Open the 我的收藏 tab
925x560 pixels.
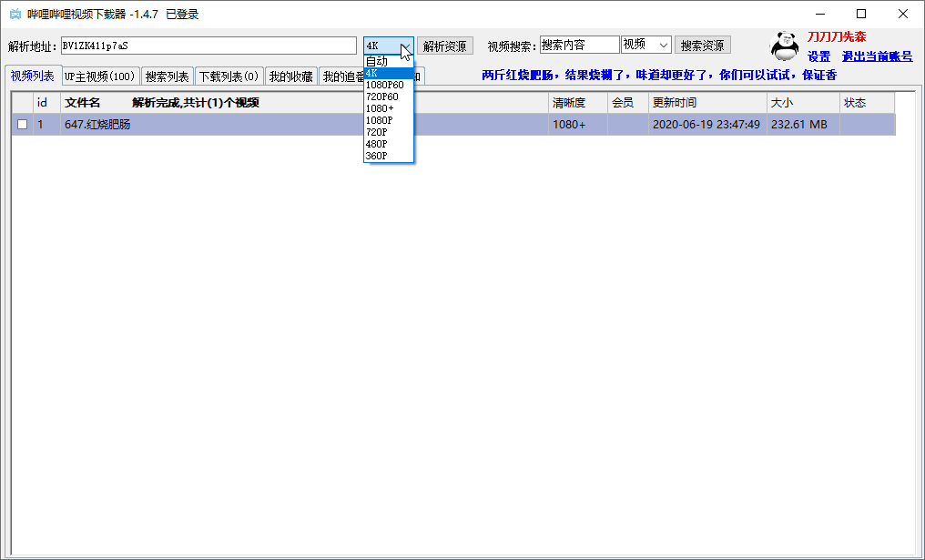(x=290, y=77)
